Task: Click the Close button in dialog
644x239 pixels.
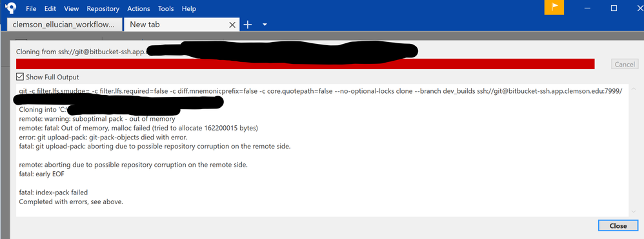Action: [618, 225]
